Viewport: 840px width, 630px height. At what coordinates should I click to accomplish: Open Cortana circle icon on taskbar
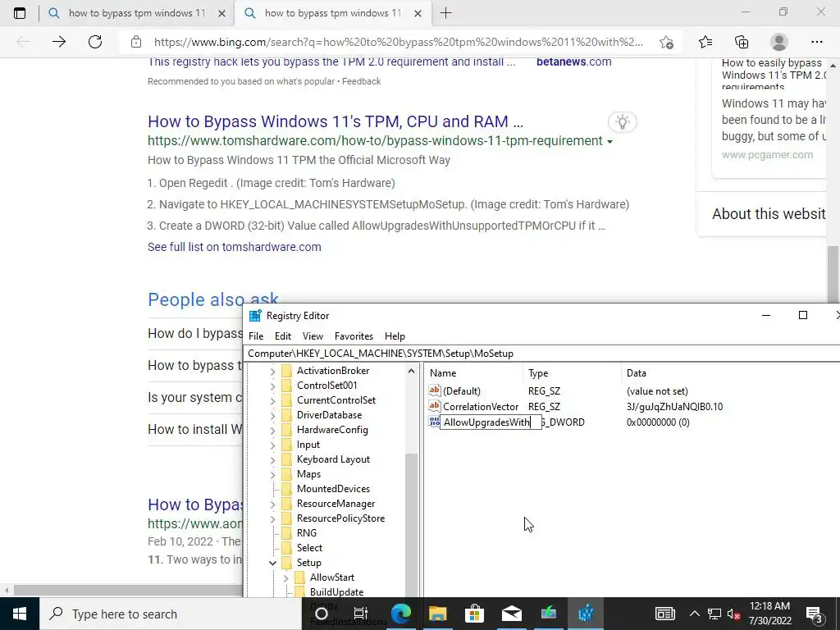click(322, 614)
